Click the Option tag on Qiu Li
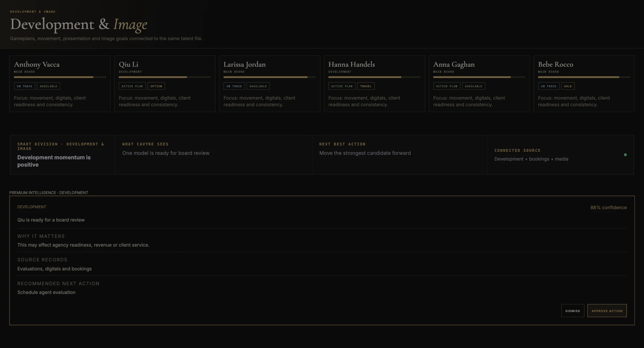Viewport: 644px width, 348px height. pyautogui.click(x=156, y=86)
